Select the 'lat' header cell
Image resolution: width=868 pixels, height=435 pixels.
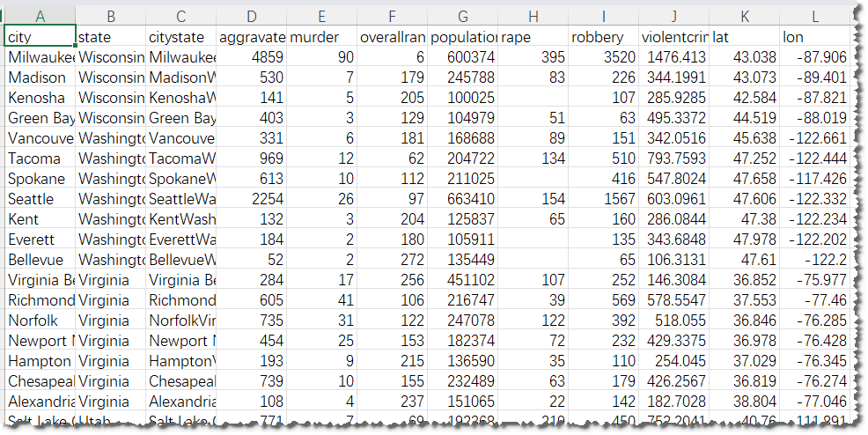[744, 37]
